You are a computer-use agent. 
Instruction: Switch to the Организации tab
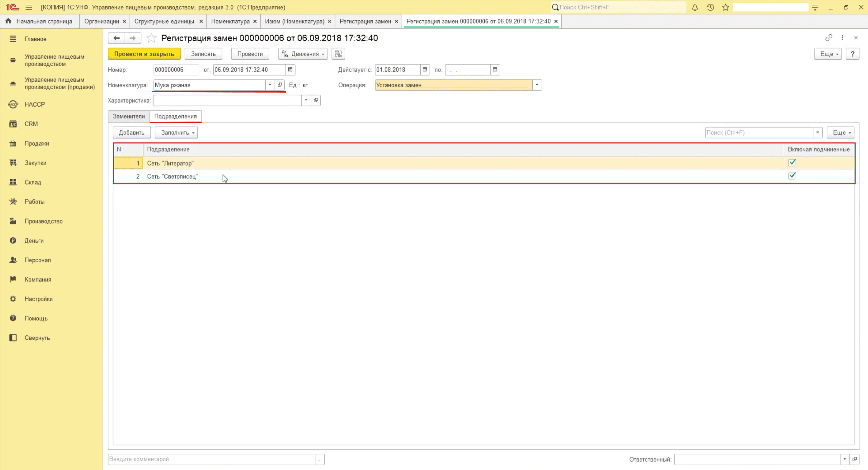101,21
